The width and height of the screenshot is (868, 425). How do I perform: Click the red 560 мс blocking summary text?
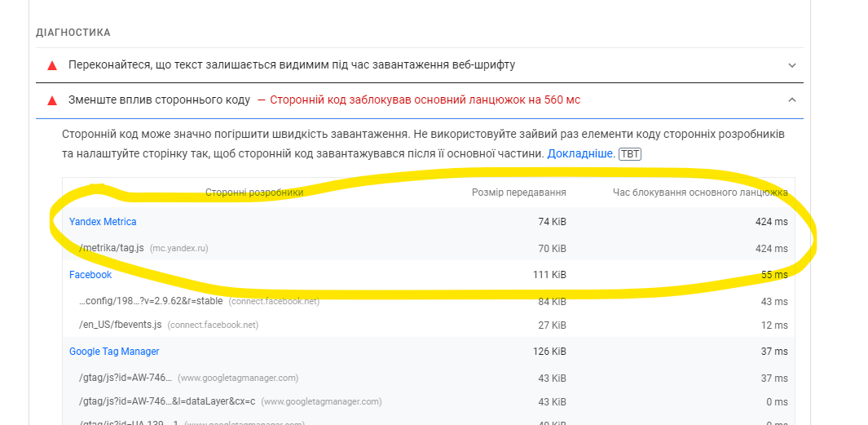click(425, 100)
